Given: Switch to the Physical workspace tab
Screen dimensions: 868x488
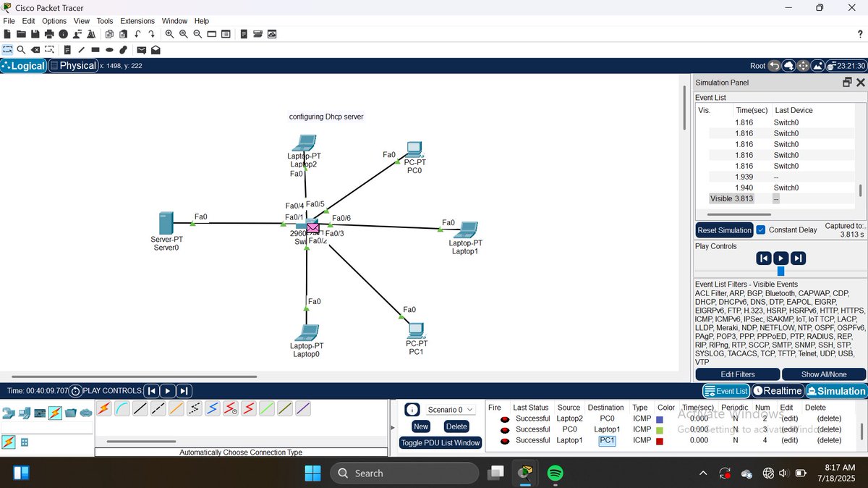Looking at the screenshot, I should (72, 65).
